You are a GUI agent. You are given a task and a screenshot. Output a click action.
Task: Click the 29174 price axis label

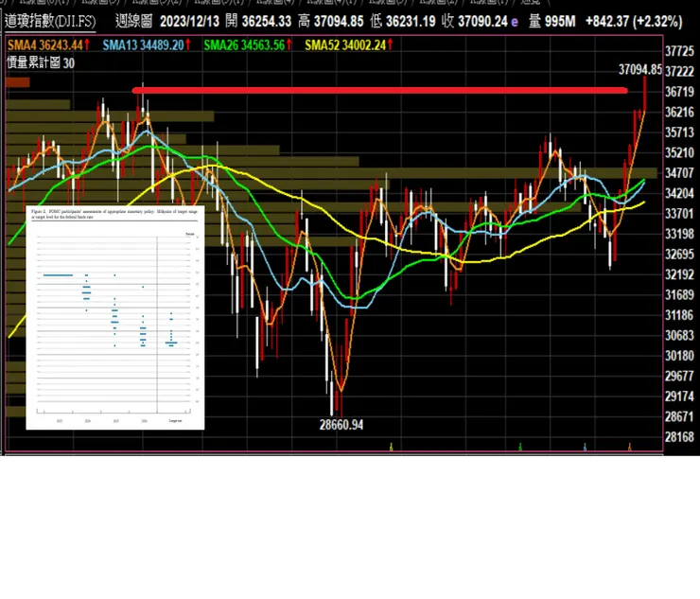pos(679,396)
